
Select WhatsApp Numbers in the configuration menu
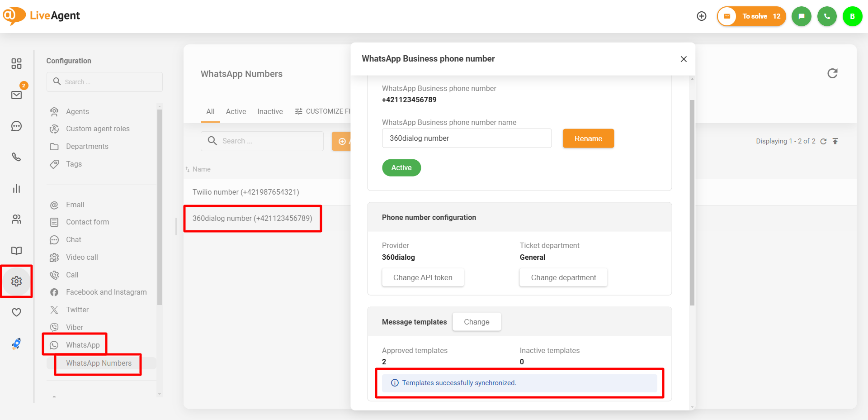pyautogui.click(x=99, y=363)
